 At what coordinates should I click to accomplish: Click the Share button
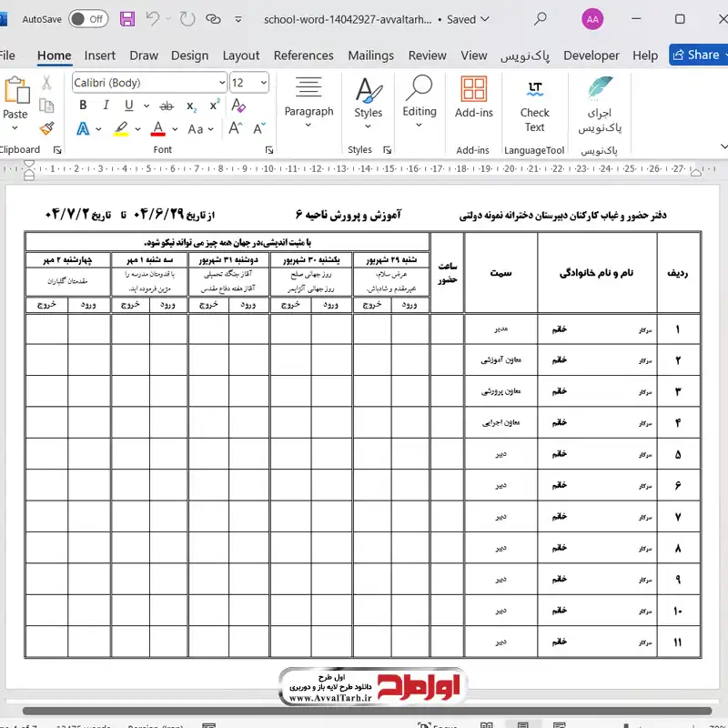[696, 55]
